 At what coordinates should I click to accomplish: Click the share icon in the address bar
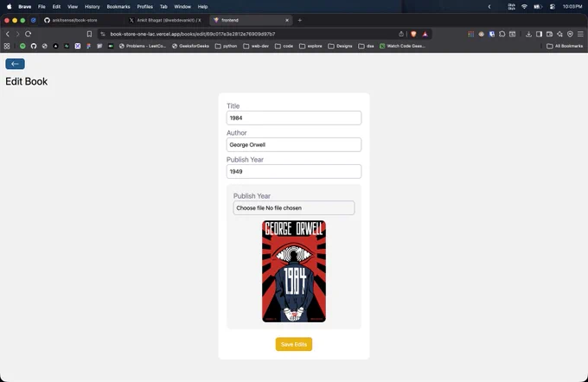(x=401, y=34)
